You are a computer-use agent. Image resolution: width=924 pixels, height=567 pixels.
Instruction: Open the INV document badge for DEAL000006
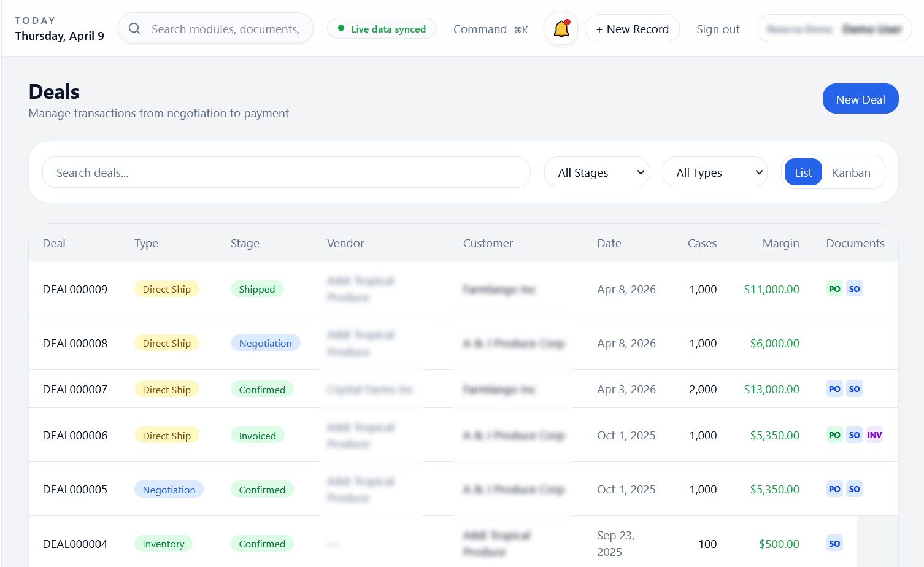coord(874,435)
